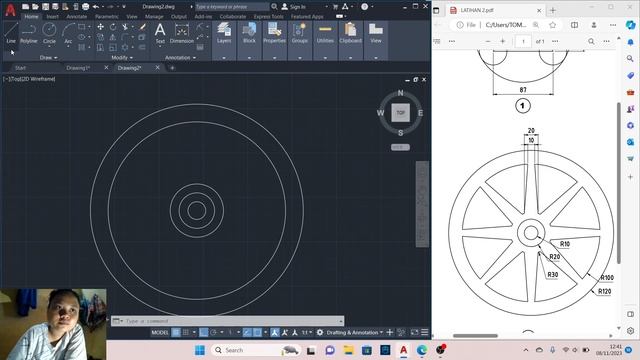Click the Sign In button
Image resolution: width=640 pixels, height=360 pixels.
click(293, 7)
